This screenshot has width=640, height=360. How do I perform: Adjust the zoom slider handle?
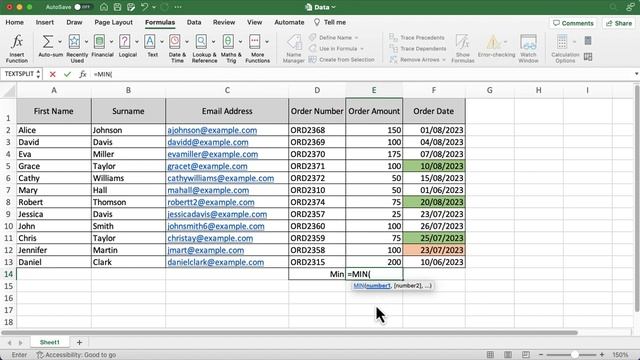(574, 355)
